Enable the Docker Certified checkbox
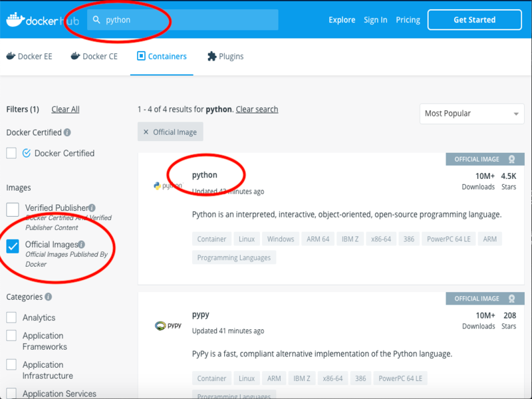Image resolution: width=532 pixels, height=399 pixels. tap(11, 153)
